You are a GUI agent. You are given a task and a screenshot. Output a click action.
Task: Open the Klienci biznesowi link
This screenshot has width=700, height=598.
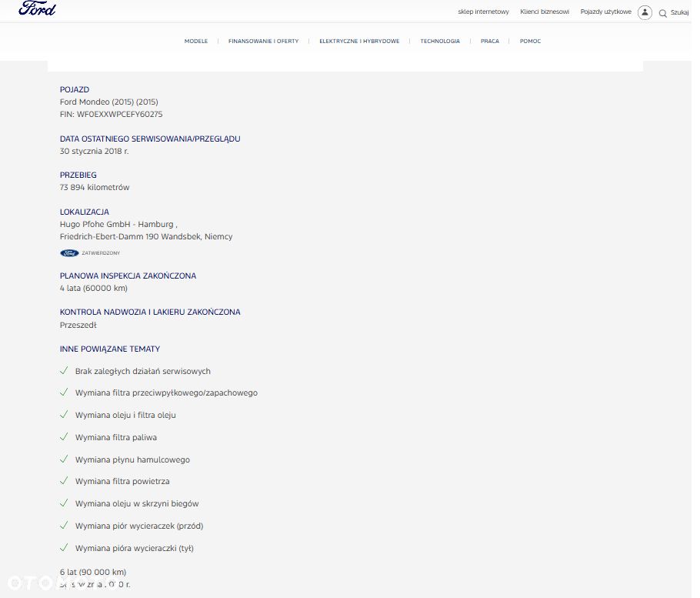pyautogui.click(x=545, y=12)
